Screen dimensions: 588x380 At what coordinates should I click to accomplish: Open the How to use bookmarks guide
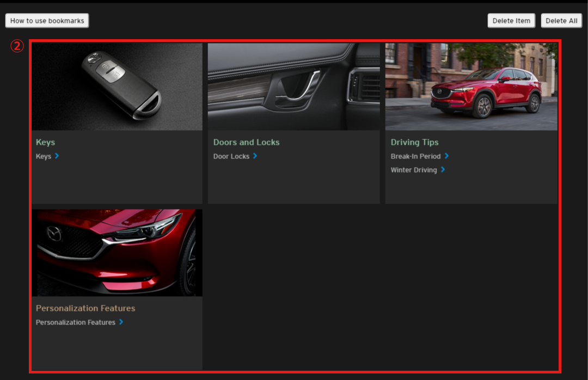click(x=47, y=21)
